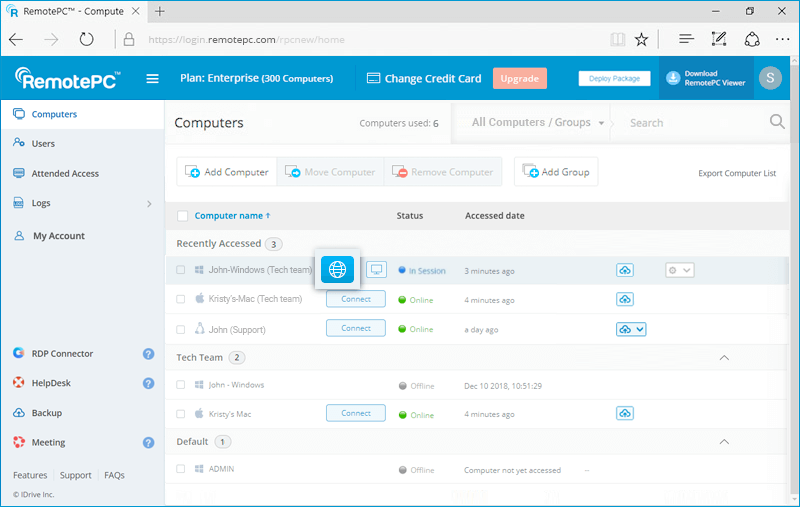Open the hamburger menu beside the RemotePC logo

coord(152,79)
